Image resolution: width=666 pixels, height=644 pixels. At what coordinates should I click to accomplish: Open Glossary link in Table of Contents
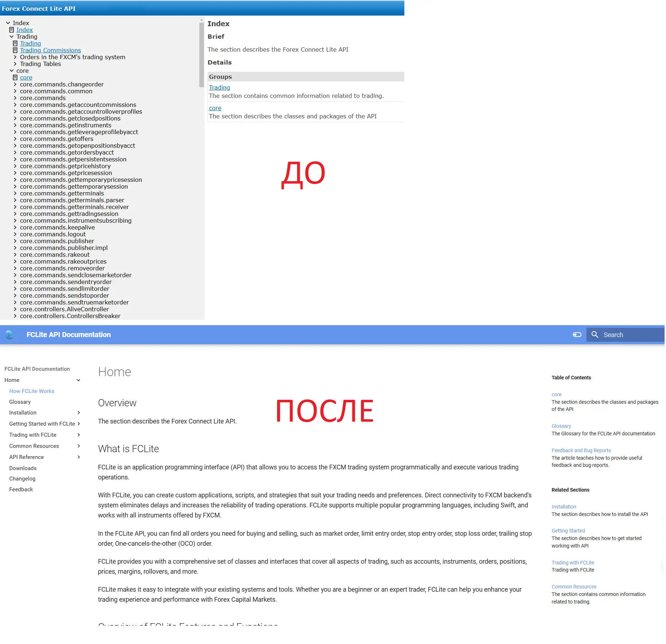point(561,426)
